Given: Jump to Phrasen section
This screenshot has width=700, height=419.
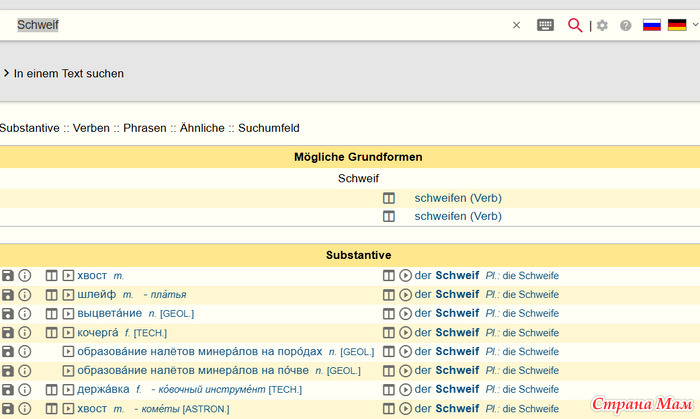Looking at the screenshot, I should coord(145,128).
